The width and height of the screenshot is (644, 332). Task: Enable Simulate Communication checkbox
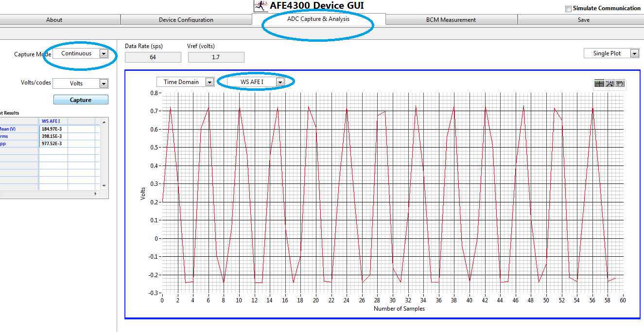pyautogui.click(x=568, y=9)
